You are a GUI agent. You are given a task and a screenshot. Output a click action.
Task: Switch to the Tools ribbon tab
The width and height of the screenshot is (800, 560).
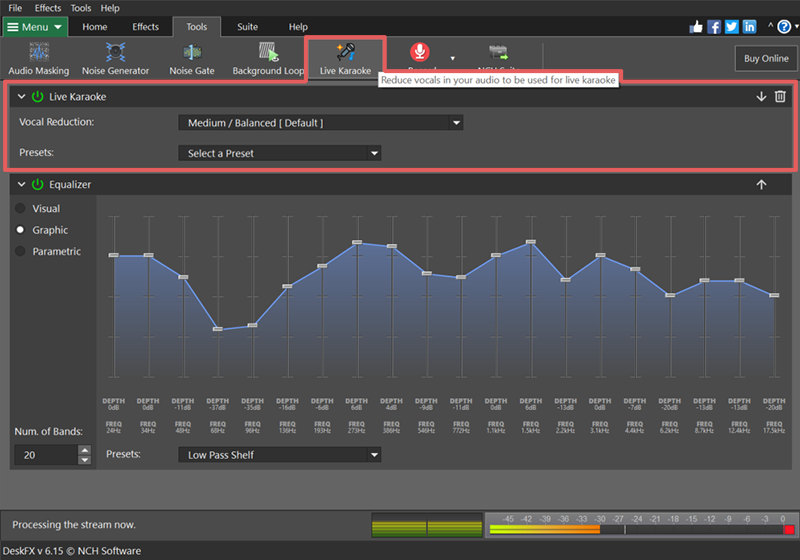(196, 27)
